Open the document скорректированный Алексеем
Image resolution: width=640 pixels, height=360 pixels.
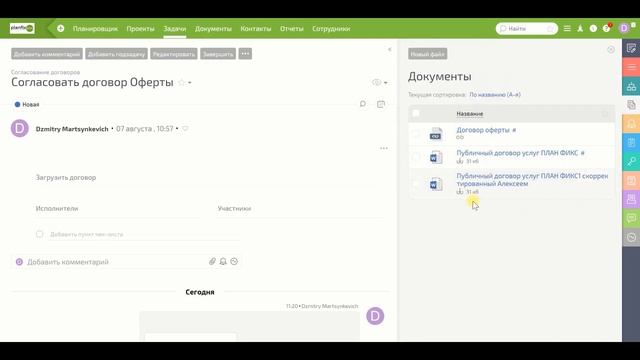[532, 180]
